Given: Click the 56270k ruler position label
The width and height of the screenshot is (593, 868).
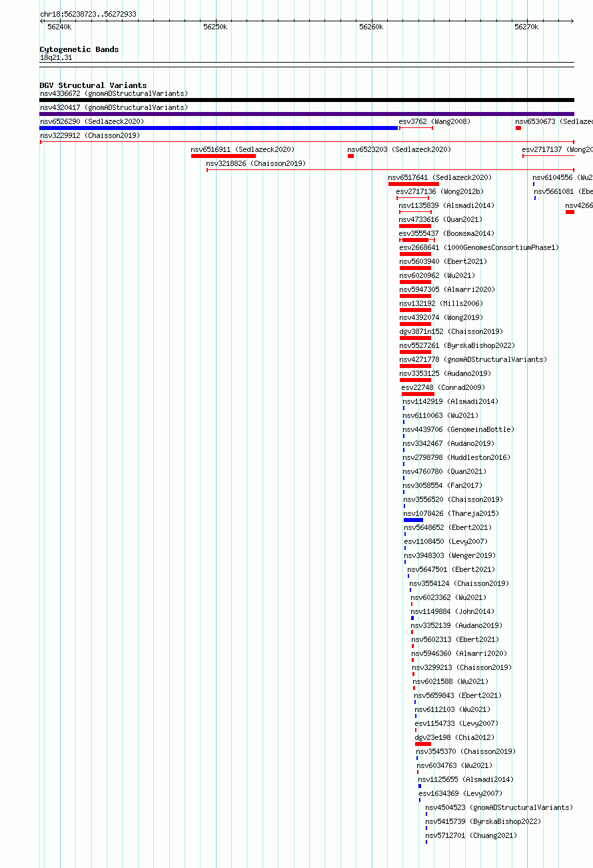Looking at the screenshot, I should click(x=526, y=27).
